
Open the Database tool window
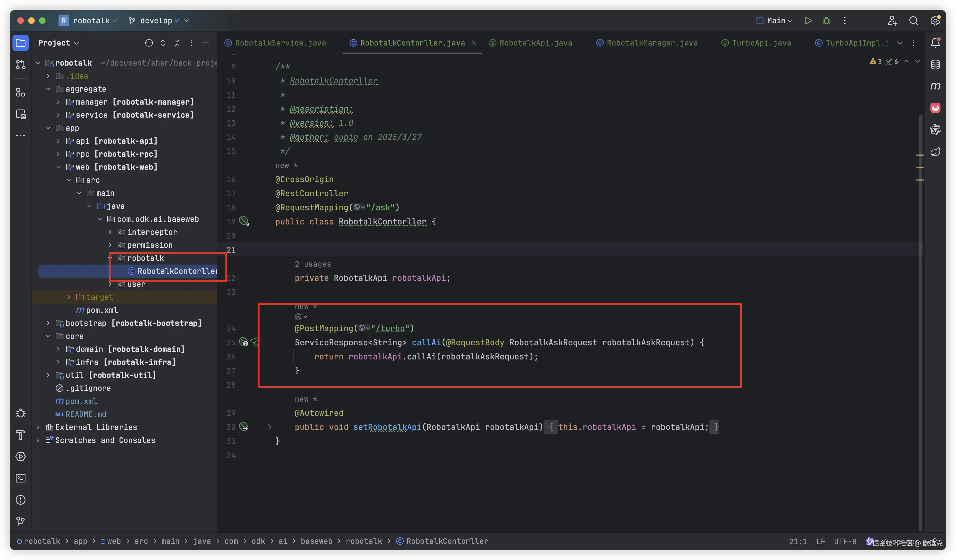click(935, 65)
